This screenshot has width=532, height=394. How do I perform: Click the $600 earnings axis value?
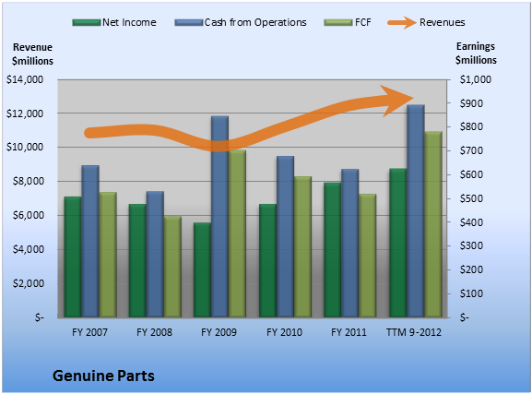(x=471, y=175)
